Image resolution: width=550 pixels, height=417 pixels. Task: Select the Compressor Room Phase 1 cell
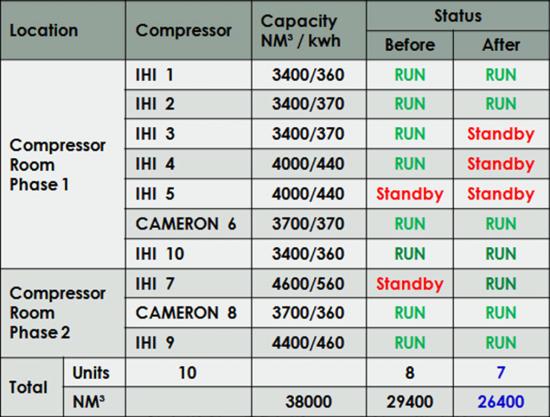click(63, 164)
